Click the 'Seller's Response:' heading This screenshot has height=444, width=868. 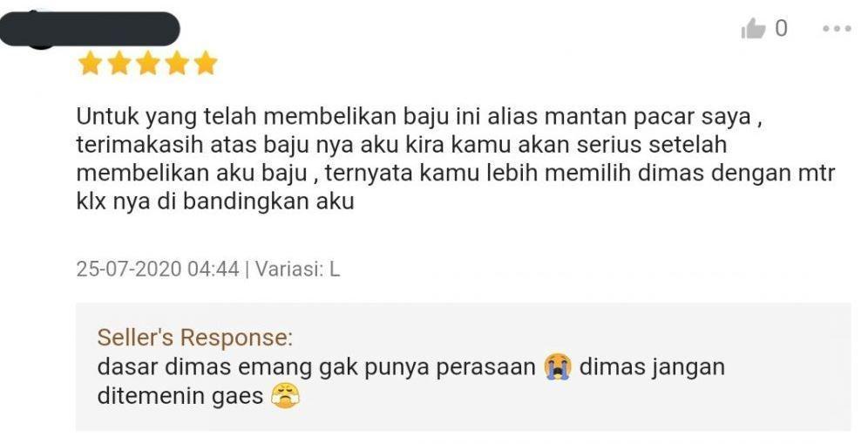(x=195, y=338)
